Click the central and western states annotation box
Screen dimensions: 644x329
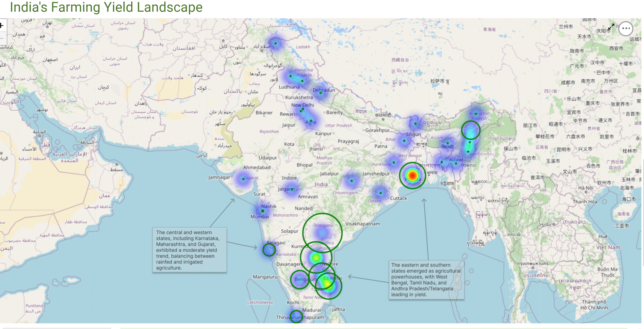[190, 250]
